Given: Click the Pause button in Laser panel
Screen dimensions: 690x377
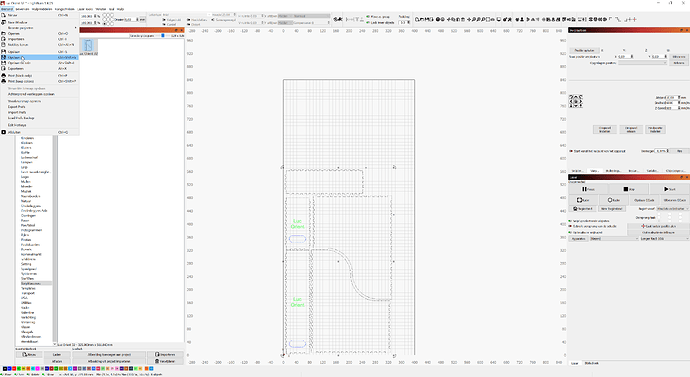Looking at the screenshot, I should pyautogui.click(x=588, y=189).
